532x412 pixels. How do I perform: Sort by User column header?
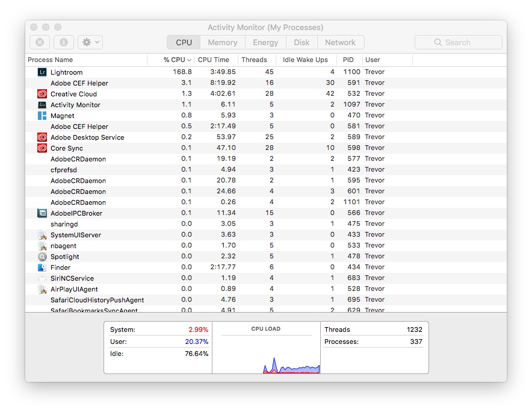click(x=388, y=60)
